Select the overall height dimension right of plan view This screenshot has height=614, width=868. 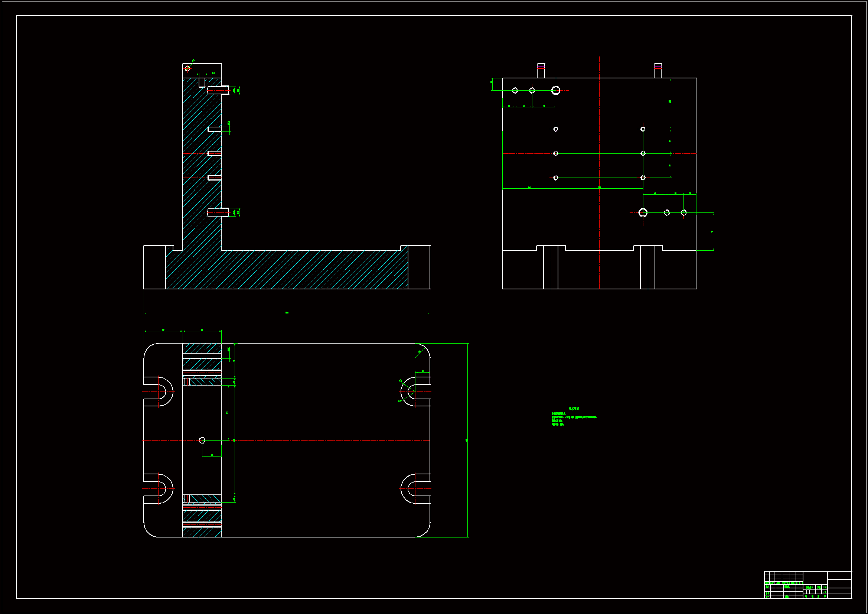coord(468,440)
